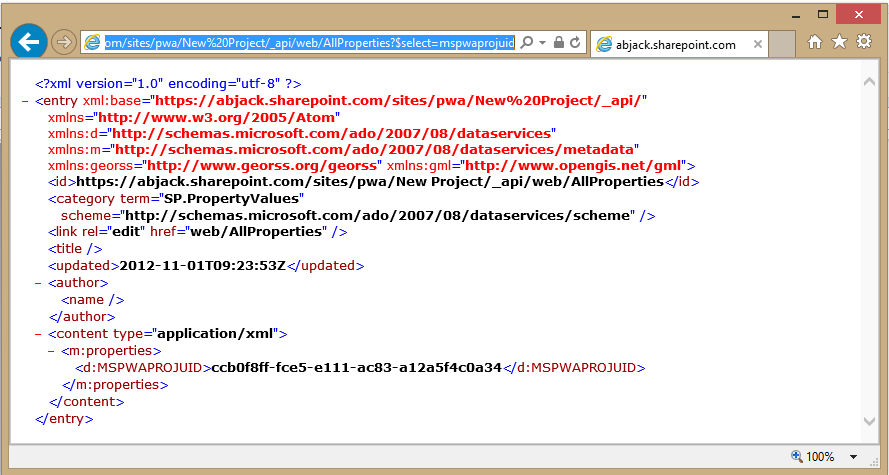889x475 pixels.
Task: Click the dataservices/metadata namespace value
Action: (374, 150)
